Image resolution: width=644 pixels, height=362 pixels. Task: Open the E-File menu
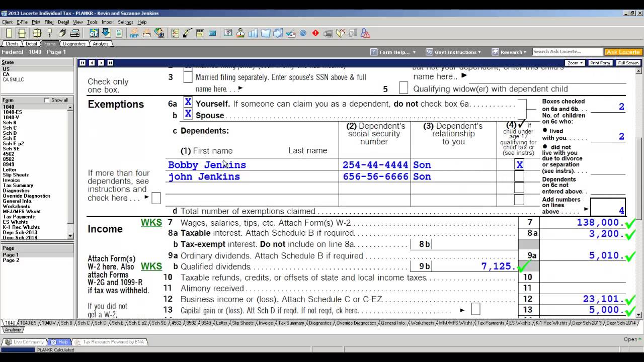coord(22,22)
